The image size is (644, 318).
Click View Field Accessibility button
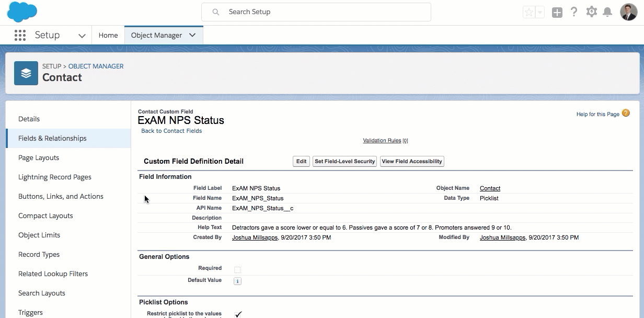[x=412, y=162]
